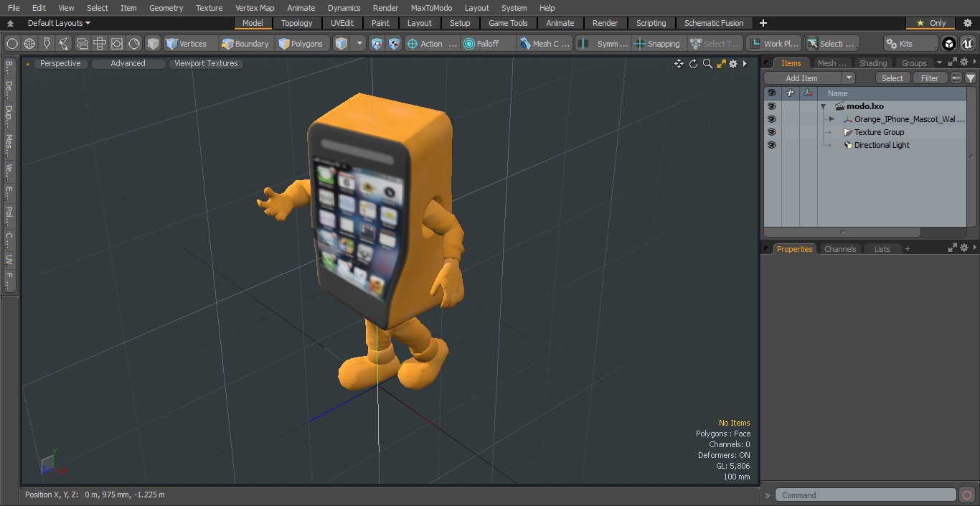Click second action center axis icon
The width and height of the screenshot is (980, 506).
(395, 44)
